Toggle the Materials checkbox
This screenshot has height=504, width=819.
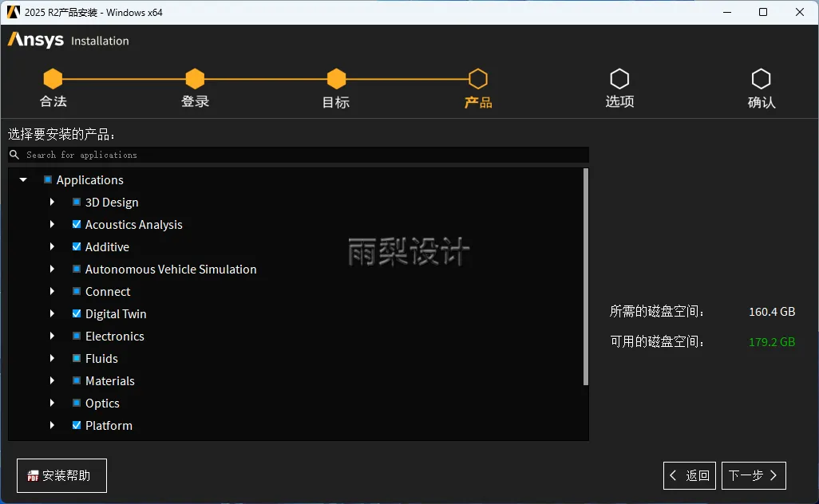coord(77,381)
